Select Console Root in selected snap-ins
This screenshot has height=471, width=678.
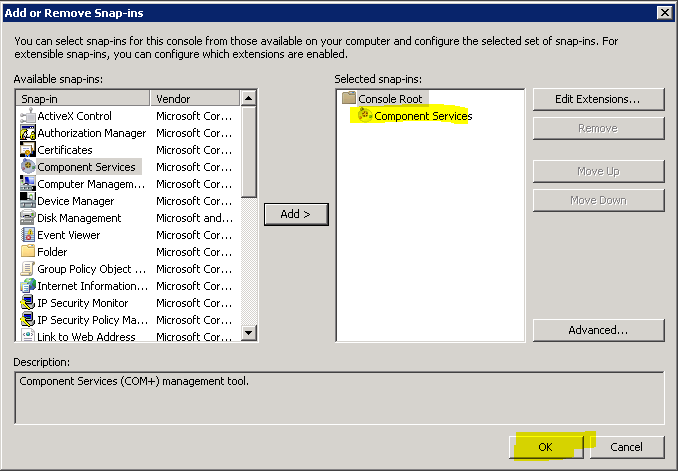[x=390, y=99]
